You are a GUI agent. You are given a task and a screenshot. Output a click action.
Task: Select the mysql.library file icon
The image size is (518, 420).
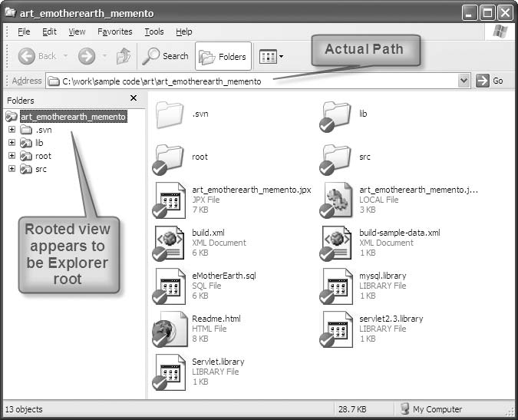coord(337,286)
